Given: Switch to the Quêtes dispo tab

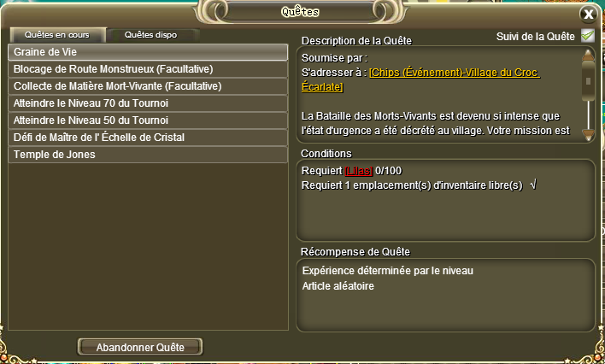Looking at the screenshot, I should point(151,35).
